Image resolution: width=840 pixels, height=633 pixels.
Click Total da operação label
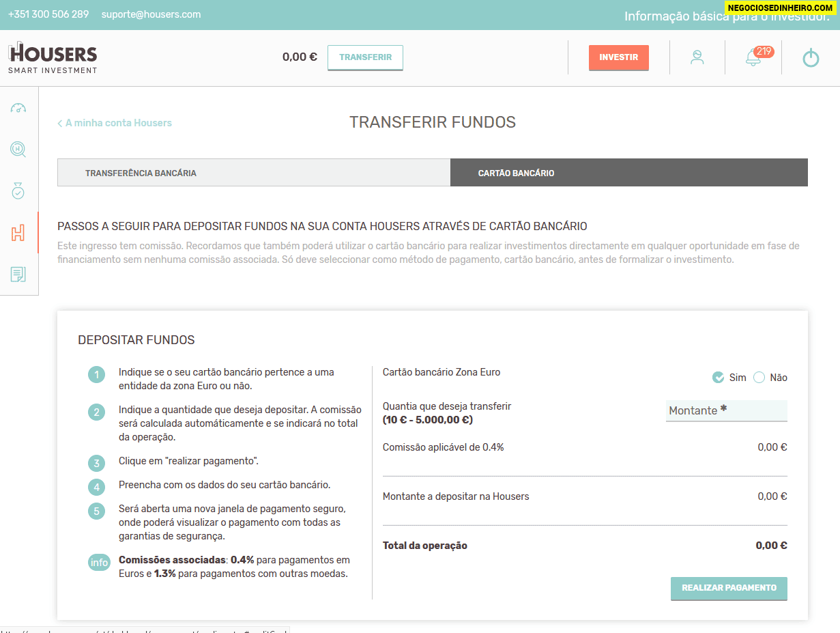[425, 546]
